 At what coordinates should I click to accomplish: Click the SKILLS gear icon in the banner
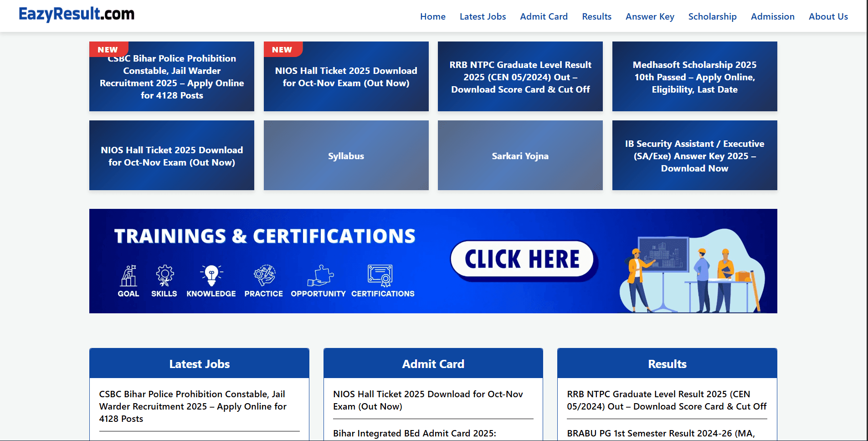click(x=164, y=275)
